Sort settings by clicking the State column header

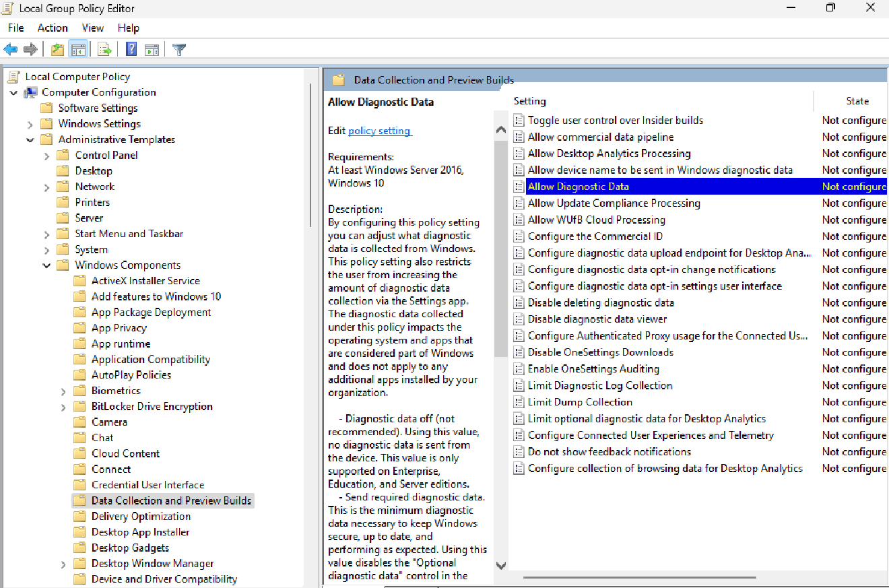click(858, 100)
